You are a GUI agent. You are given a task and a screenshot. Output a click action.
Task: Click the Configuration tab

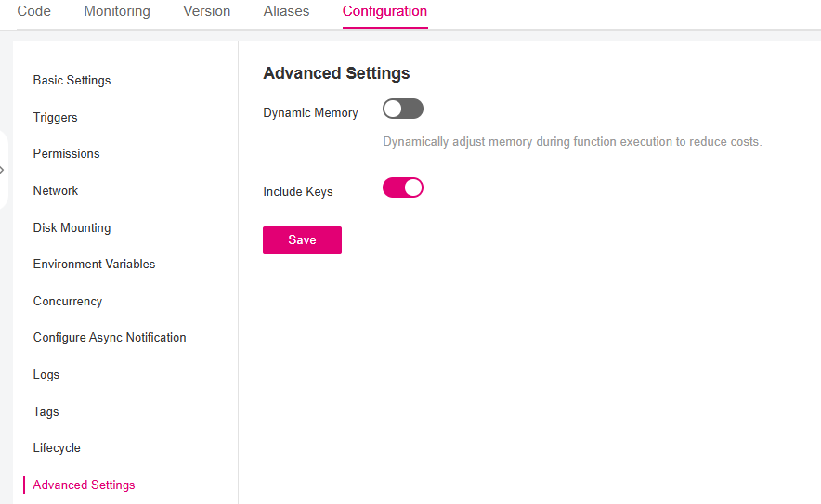click(384, 12)
